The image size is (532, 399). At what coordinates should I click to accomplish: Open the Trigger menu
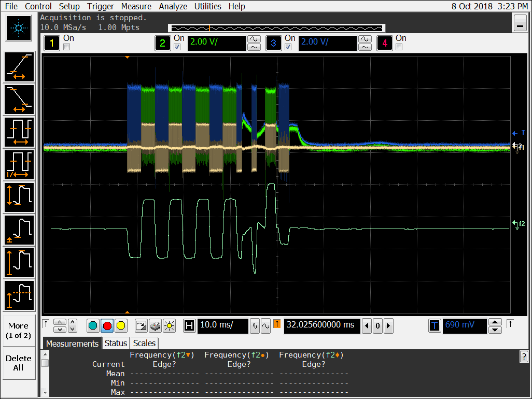pyautogui.click(x=101, y=6)
